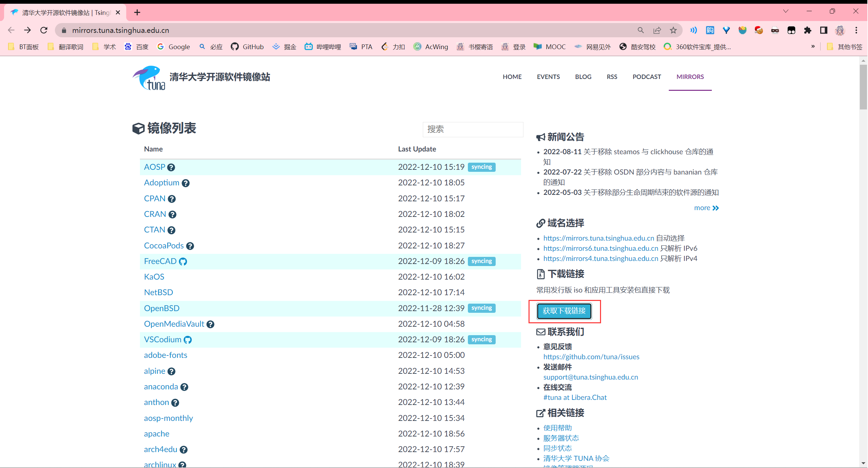Open the more news link
868x468 pixels.
pyautogui.click(x=706, y=208)
